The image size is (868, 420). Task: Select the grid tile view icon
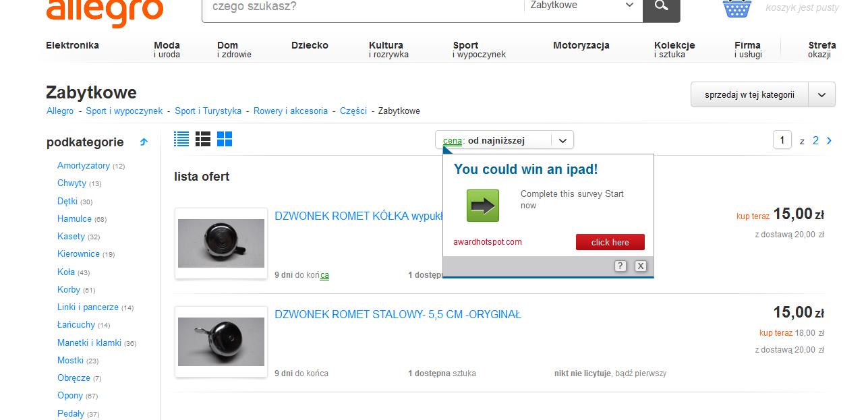[x=225, y=139]
